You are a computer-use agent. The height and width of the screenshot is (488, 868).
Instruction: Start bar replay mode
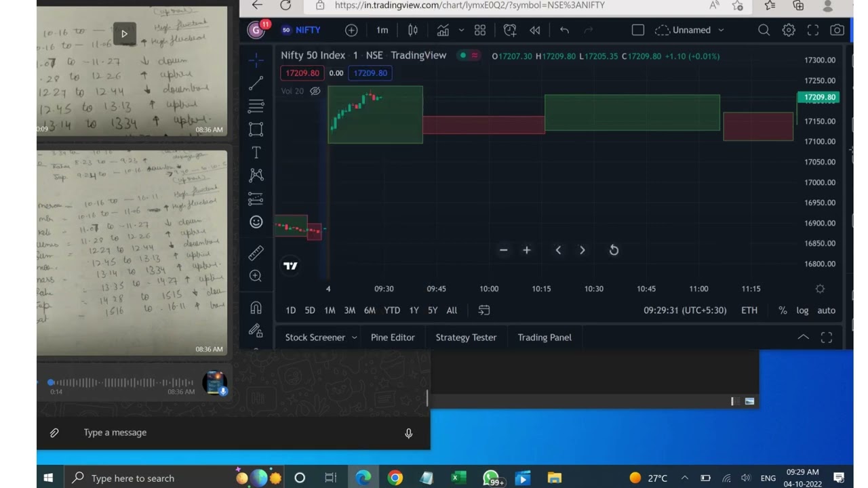(x=535, y=30)
